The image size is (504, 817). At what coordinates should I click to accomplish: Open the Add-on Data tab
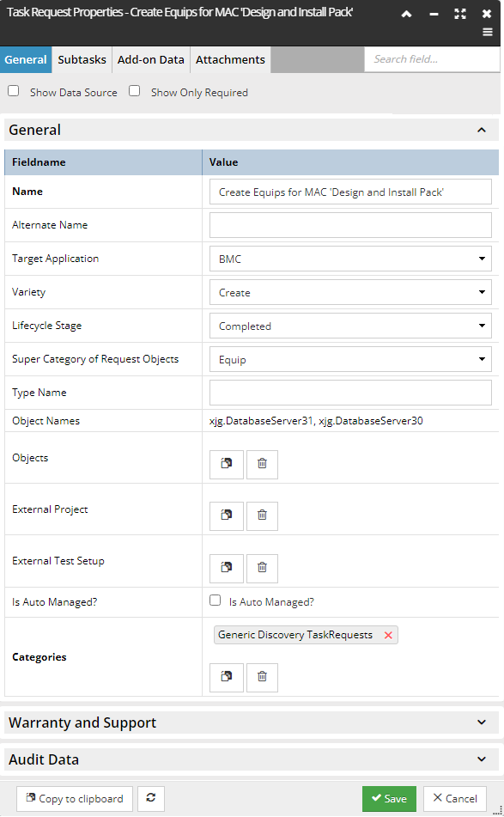point(151,60)
